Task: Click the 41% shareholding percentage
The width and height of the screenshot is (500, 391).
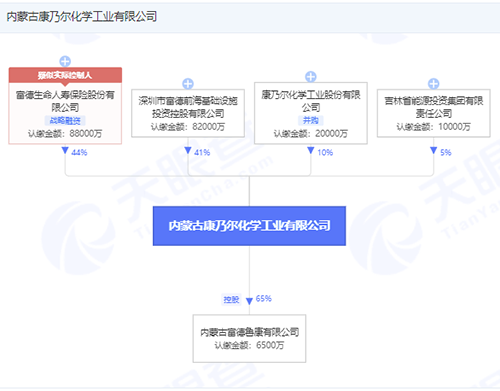Action: [202, 152]
